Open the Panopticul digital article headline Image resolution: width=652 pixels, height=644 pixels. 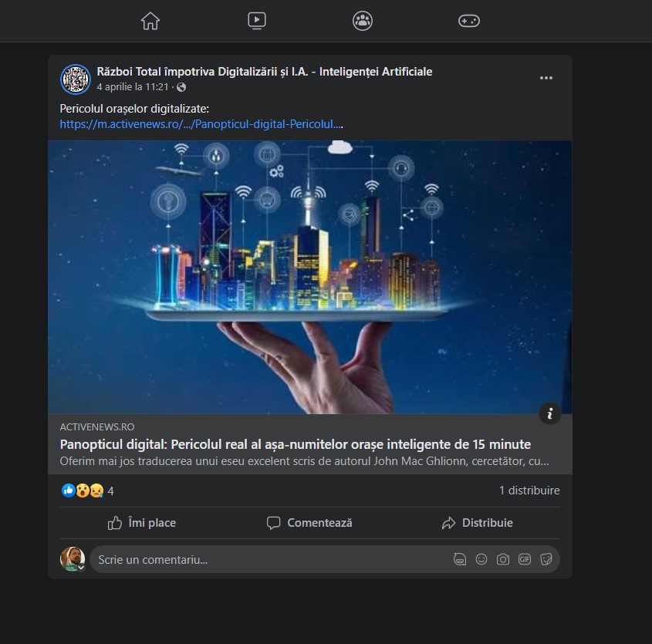[296, 444]
